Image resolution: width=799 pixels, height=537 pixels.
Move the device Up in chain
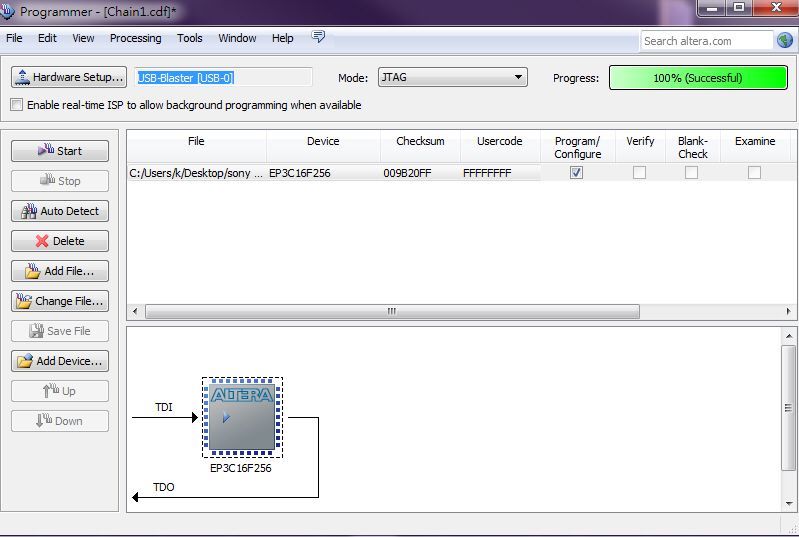point(60,391)
